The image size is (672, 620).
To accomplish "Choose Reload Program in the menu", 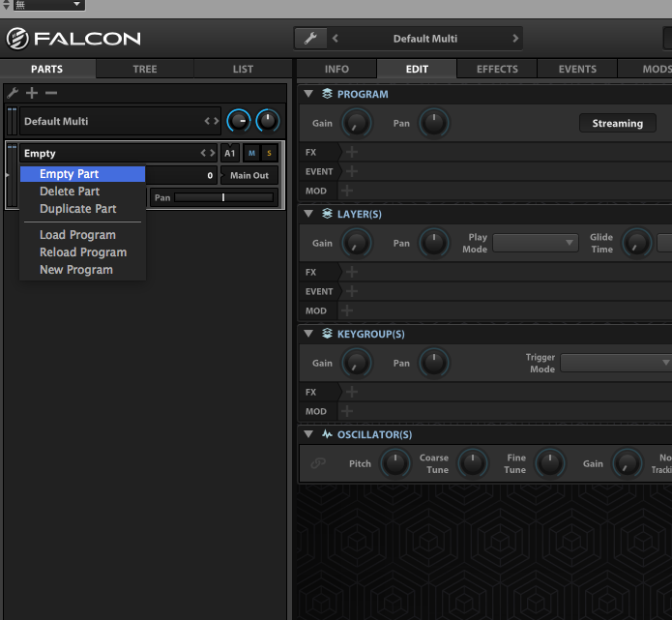I will [83, 252].
